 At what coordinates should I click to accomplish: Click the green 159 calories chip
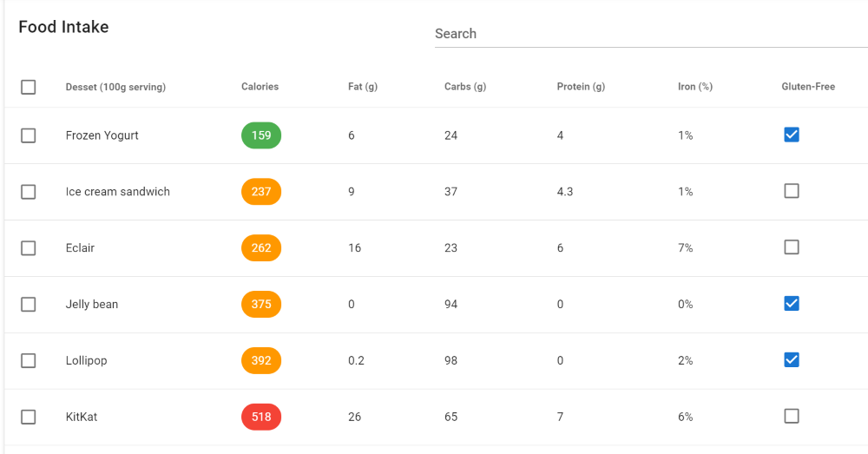(x=261, y=135)
